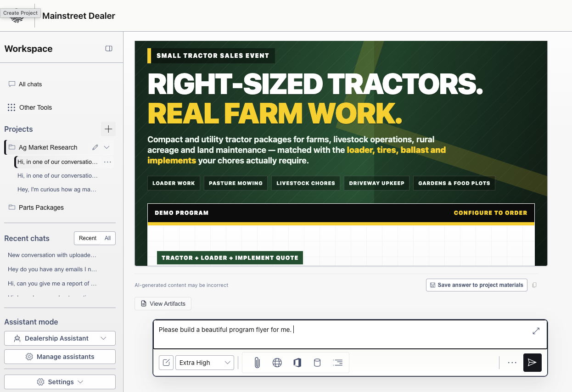Click GARDENS & FOOD PLOTS tag in flyer
This screenshot has width=572, height=392.
tap(454, 183)
